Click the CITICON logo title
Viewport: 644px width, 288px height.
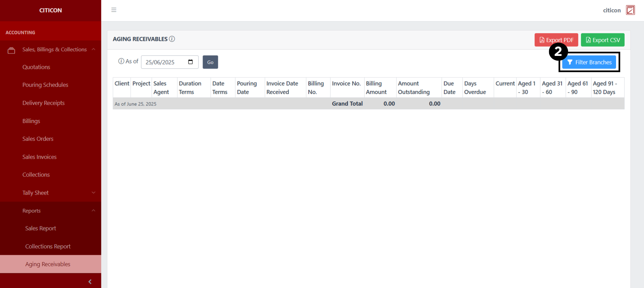pos(51,10)
